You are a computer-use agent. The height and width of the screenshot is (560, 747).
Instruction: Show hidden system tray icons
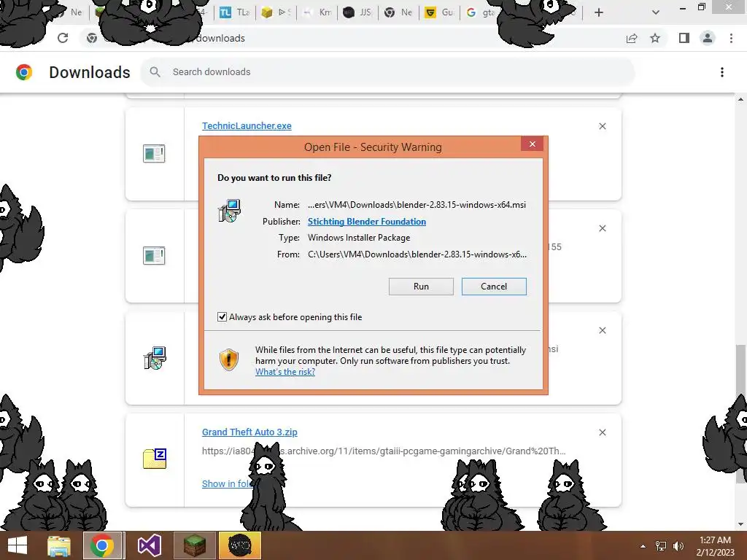point(643,546)
